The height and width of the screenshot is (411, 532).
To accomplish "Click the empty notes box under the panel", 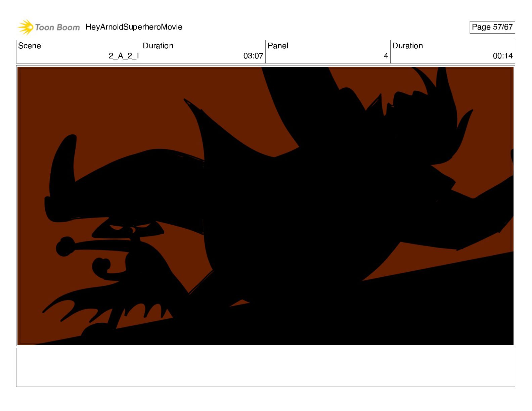I will tap(265, 367).
